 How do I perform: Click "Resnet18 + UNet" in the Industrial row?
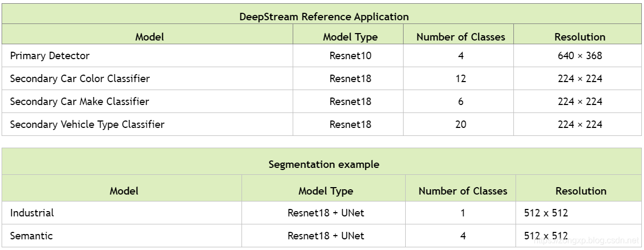point(326,213)
